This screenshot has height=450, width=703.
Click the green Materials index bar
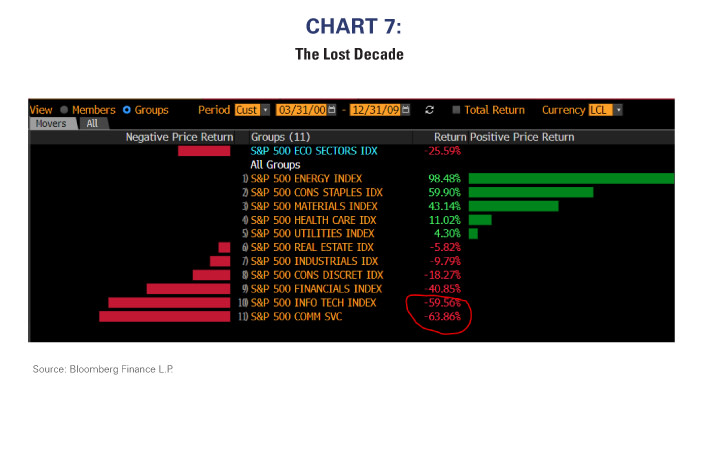tap(514, 207)
